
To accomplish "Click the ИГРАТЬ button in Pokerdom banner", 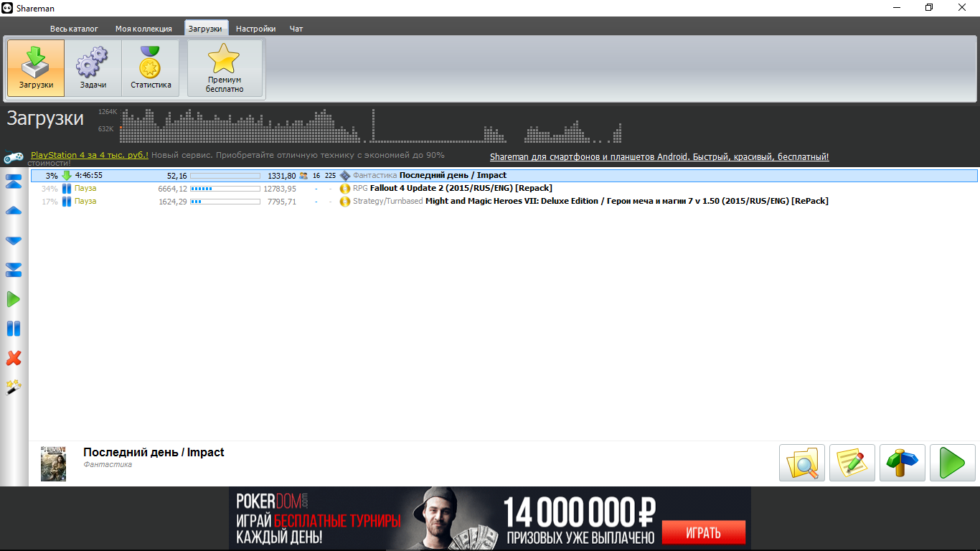I will tap(704, 533).
